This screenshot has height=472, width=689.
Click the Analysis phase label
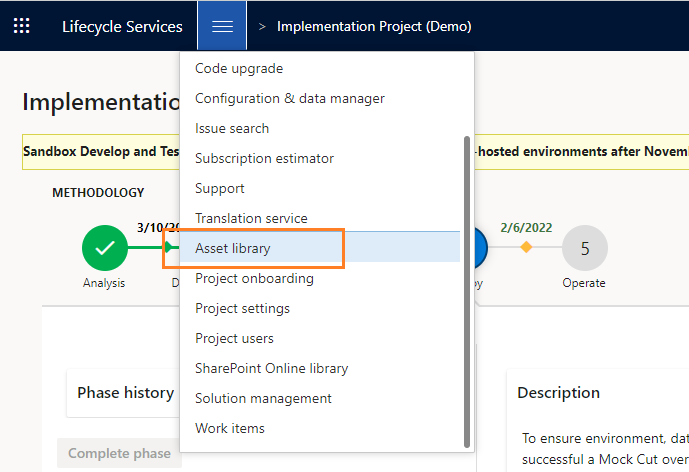tap(104, 283)
